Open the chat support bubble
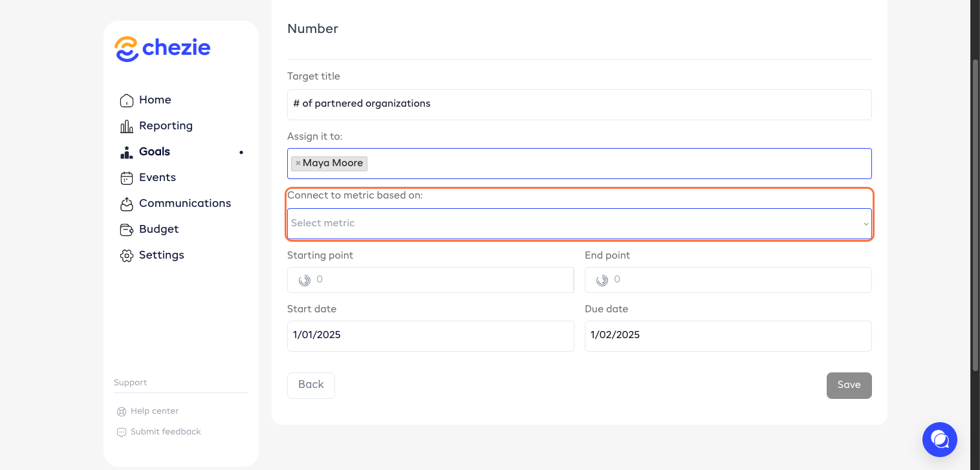Image resolution: width=980 pixels, height=470 pixels. (939, 440)
